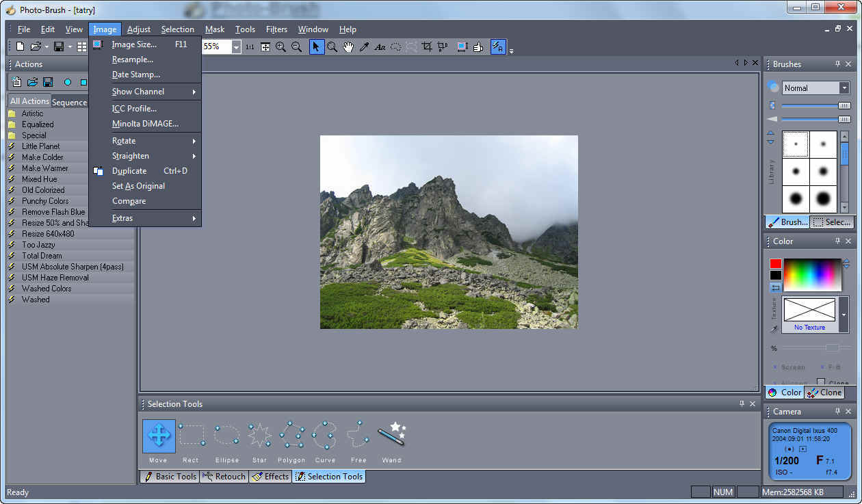Expand the Rotate submenu in Image menu
This screenshot has width=862, height=504.
tap(123, 141)
